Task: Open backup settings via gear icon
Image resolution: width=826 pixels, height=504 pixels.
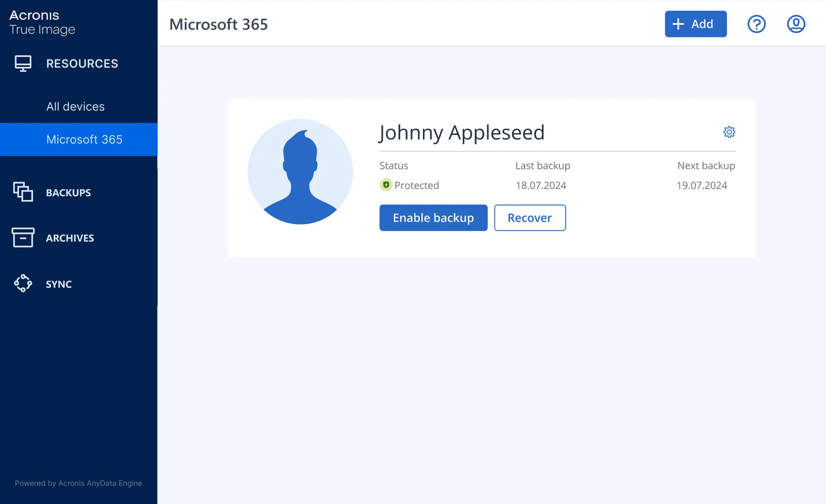Action: point(729,132)
